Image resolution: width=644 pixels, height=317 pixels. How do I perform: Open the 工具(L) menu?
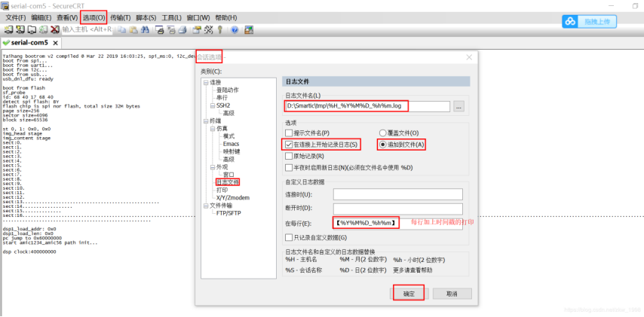click(x=172, y=17)
